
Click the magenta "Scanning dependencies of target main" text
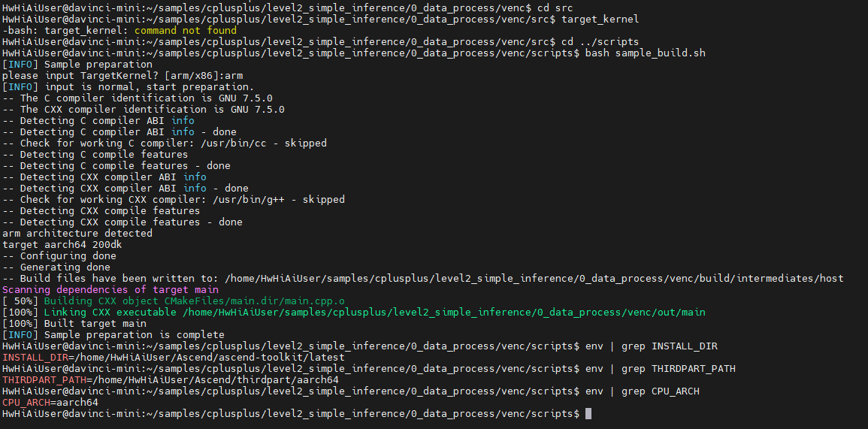110,290
